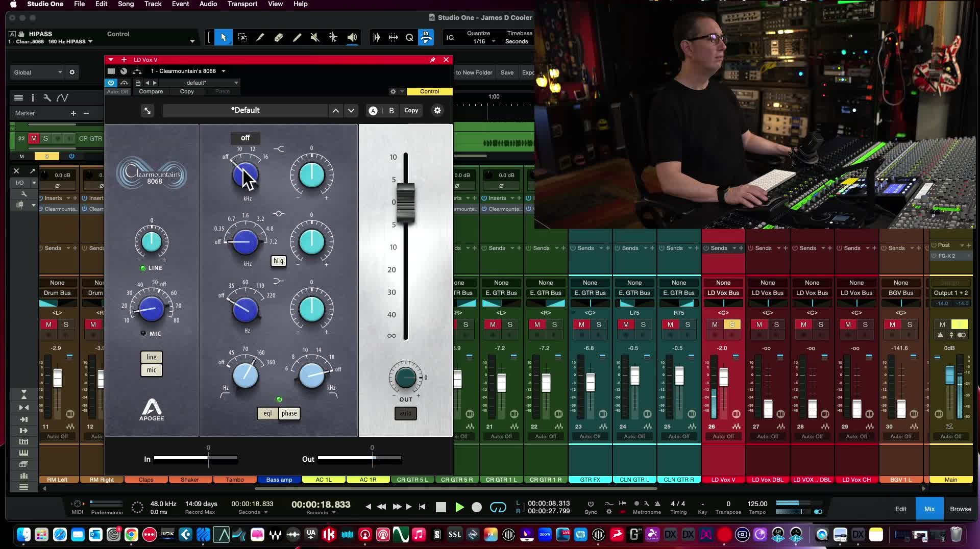980x549 pixels.
Task: Click the previous preset up arrow
Action: (335, 111)
